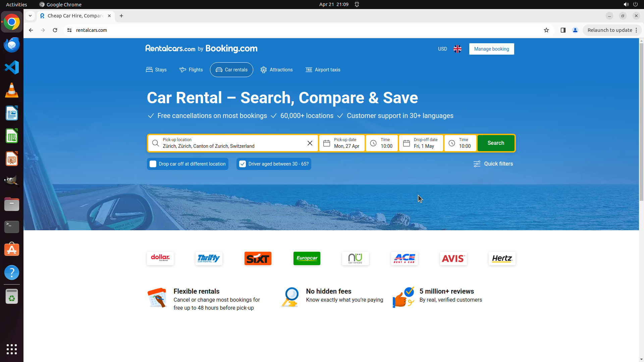Switch to the Flights tab
Image resolution: width=644 pixels, height=362 pixels.
point(191,70)
